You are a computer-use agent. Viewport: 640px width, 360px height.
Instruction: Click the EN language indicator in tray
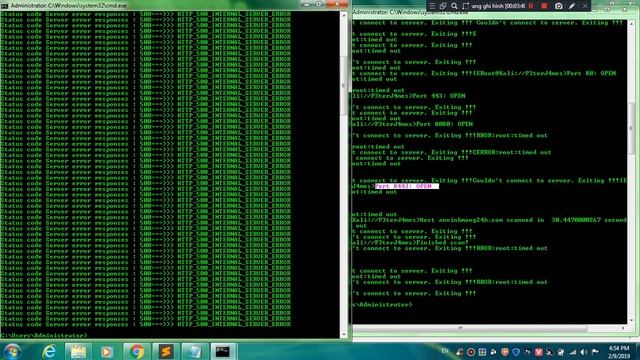coord(445,351)
